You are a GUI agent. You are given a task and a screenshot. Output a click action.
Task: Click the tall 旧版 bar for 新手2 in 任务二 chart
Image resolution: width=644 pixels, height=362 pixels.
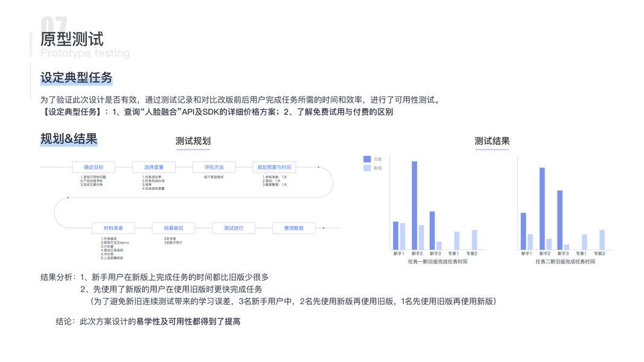(542, 209)
